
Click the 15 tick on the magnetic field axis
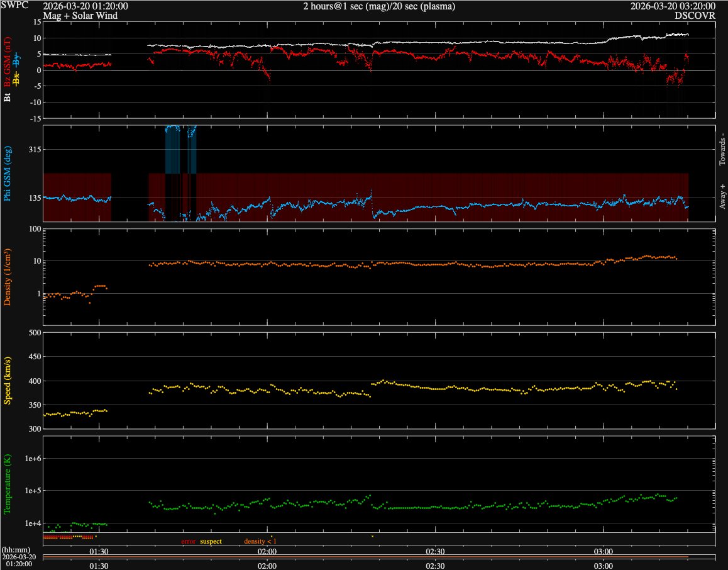pyautogui.click(x=37, y=22)
